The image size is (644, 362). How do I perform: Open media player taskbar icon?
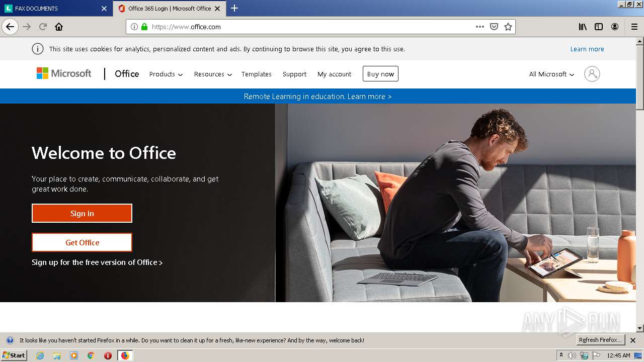(74, 355)
